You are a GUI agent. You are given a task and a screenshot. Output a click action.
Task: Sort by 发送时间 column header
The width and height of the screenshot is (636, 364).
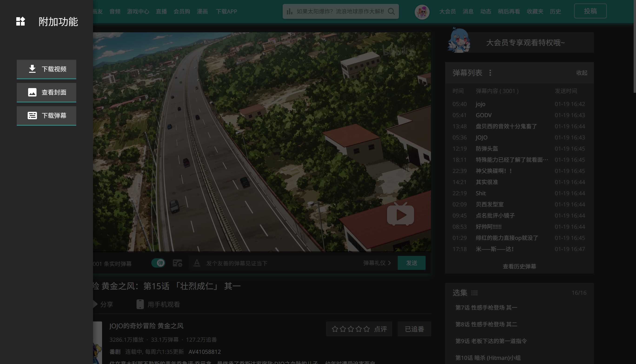[566, 91]
